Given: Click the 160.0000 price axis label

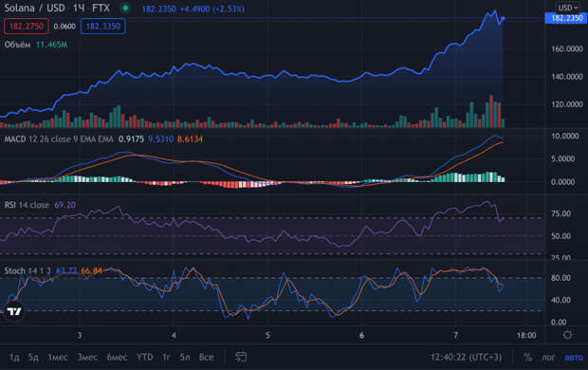Looking at the screenshot, I should (567, 48).
